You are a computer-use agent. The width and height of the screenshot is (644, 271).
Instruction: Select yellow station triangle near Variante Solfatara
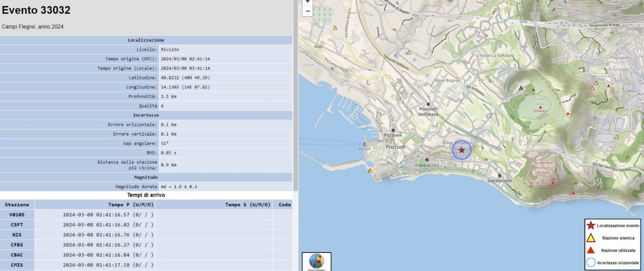[409, 53]
